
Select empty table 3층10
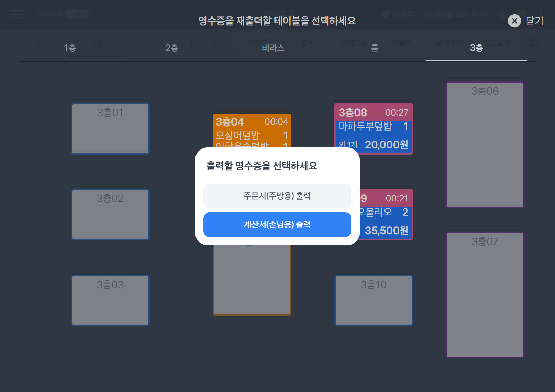pyautogui.click(x=373, y=300)
